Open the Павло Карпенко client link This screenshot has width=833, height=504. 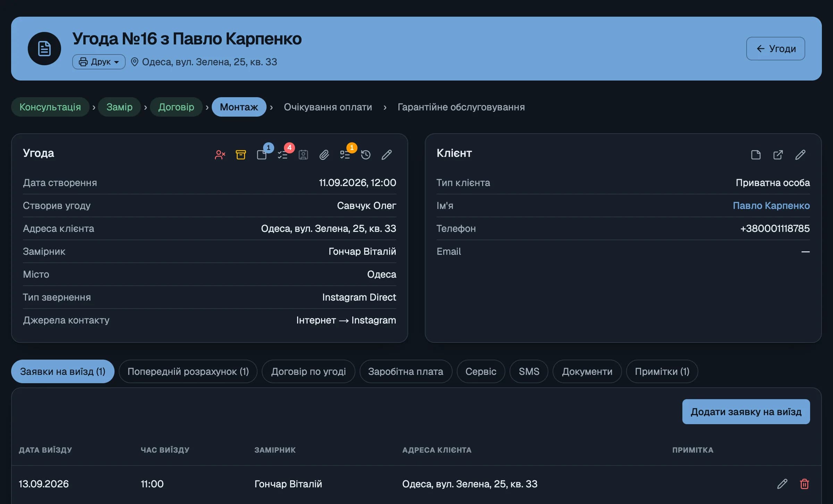point(771,205)
